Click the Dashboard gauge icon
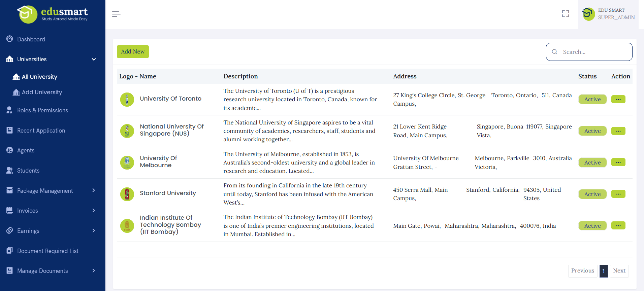The width and height of the screenshot is (644, 291). coord(10,39)
